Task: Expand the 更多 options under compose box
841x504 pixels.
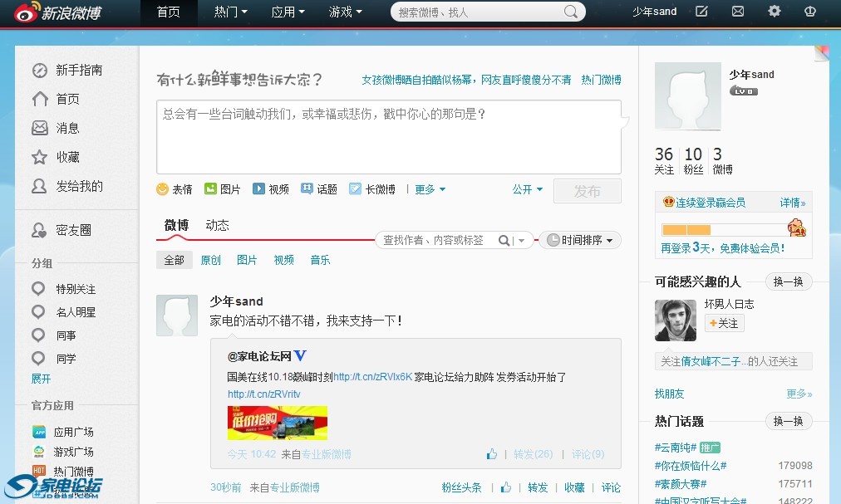Action: (x=430, y=189)
